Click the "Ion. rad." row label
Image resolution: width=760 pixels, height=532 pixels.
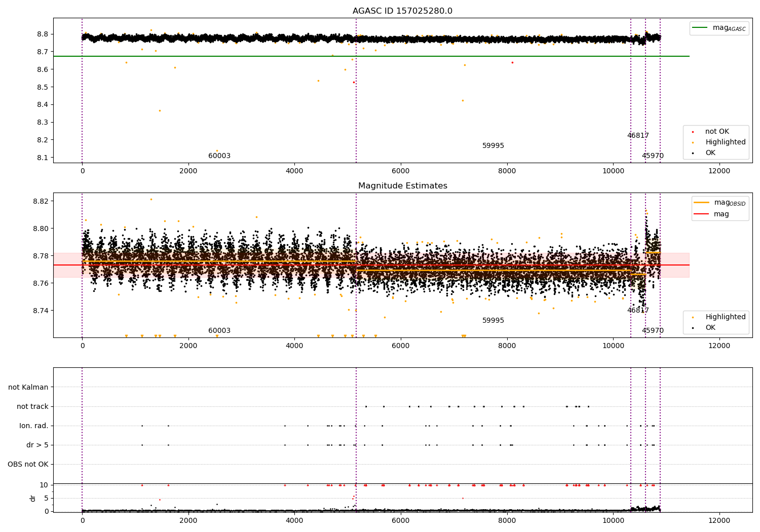coord(34,426)
